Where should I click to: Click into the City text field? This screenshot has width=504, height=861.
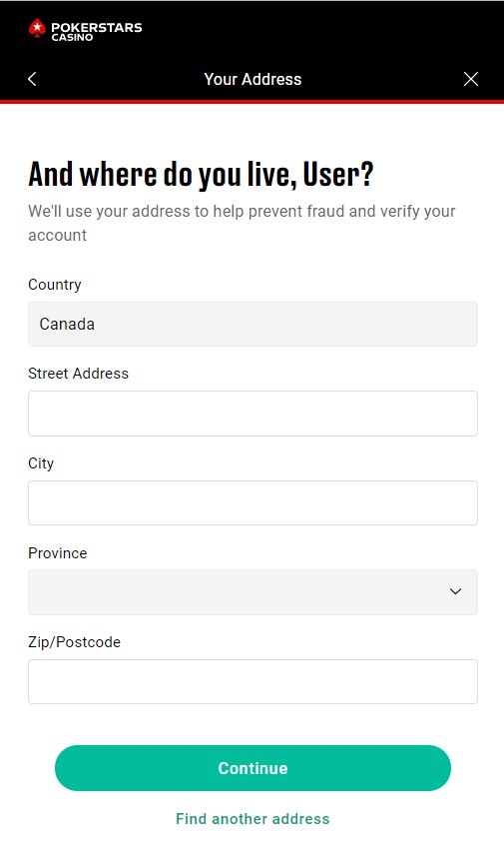click(x=252, y=503)
